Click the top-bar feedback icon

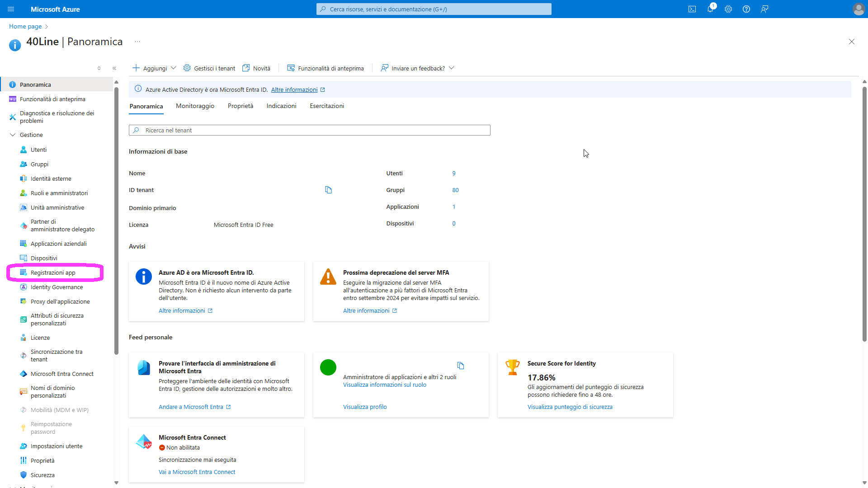point(764,9)
